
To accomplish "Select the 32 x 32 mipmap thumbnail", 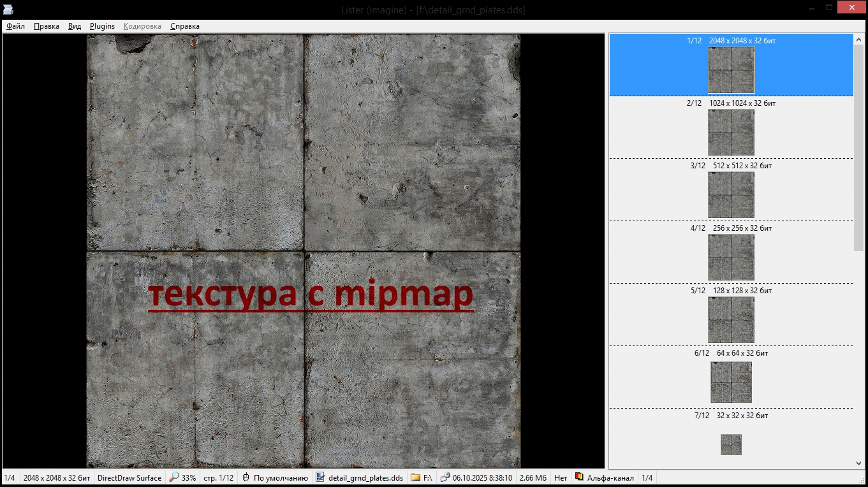I will click(x=731, y=444).
